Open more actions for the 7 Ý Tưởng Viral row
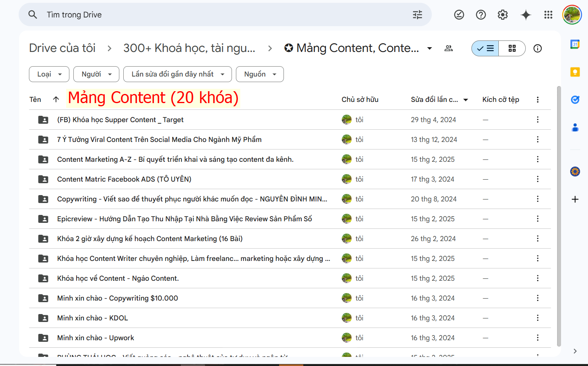Screen dimensions: 588x366 pyautogui.click(x=538, y=139)
